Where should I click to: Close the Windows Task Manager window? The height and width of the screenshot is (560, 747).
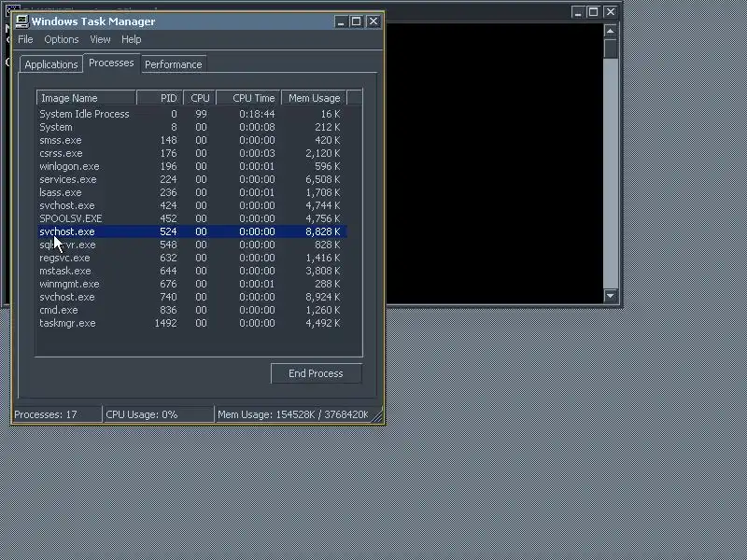(x=373, y=21)
